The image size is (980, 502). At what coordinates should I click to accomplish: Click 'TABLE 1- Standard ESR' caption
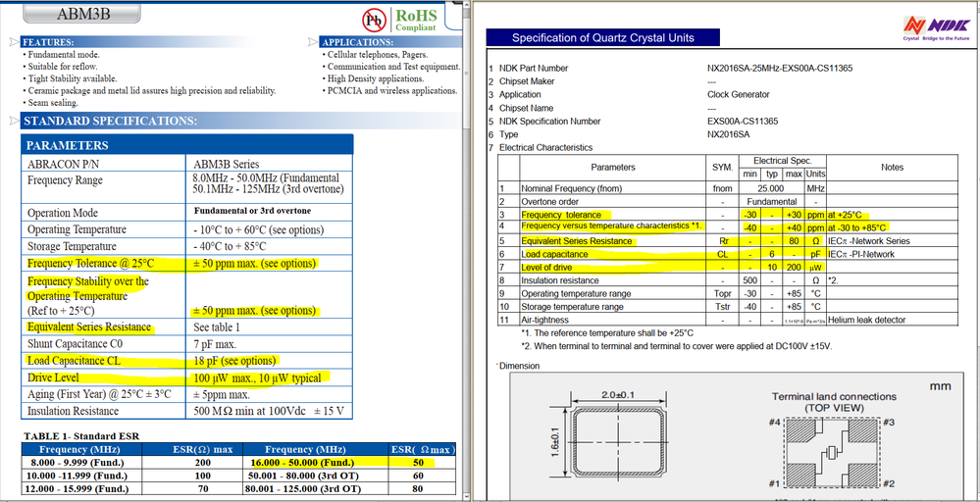point(81,435)
